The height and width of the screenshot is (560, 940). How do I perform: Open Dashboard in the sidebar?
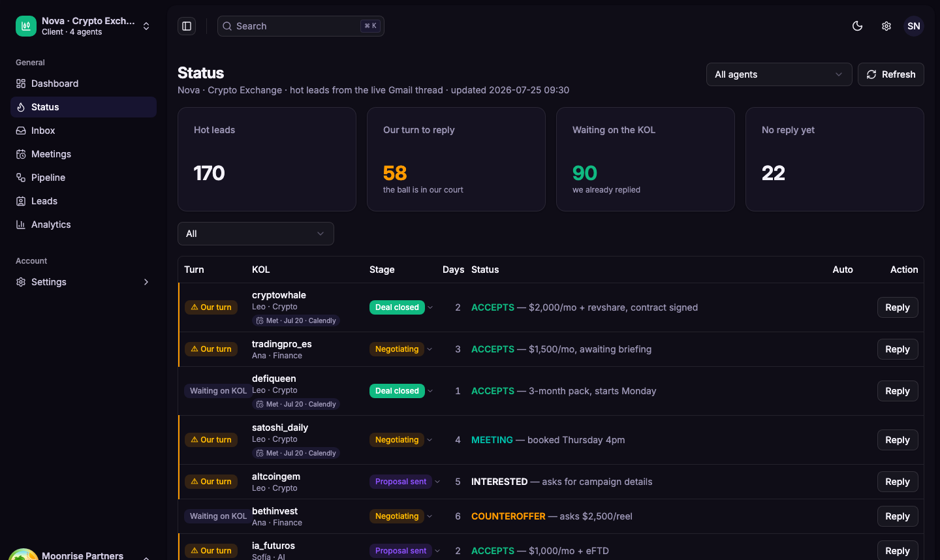[84, 84]
